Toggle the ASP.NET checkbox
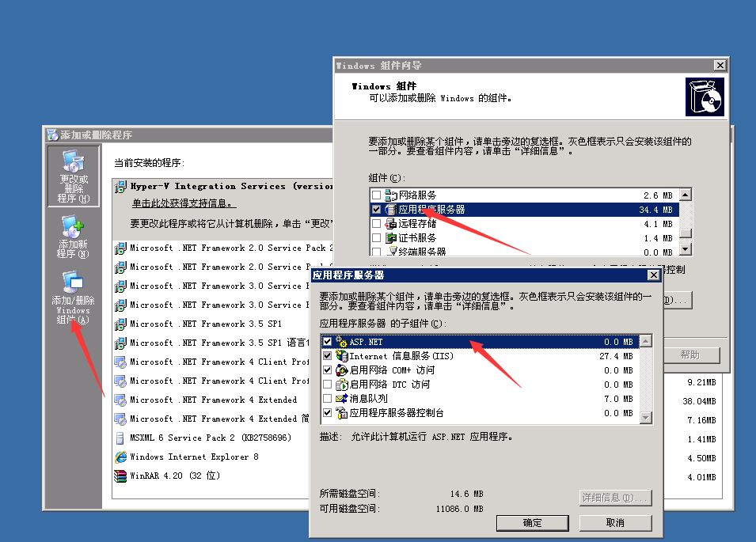Screen dimensions: 756x542 click(x=327, y=342)
